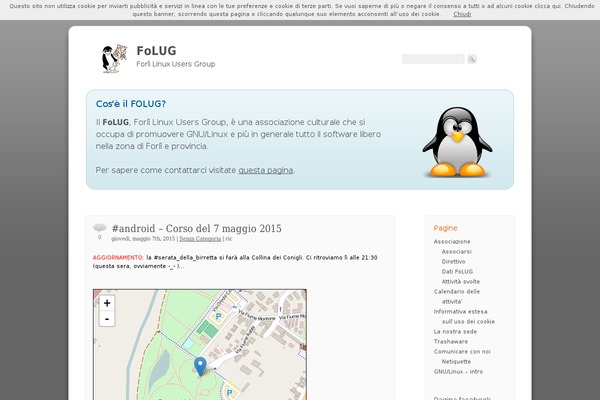Click the search magnifier button

(472, 59)
